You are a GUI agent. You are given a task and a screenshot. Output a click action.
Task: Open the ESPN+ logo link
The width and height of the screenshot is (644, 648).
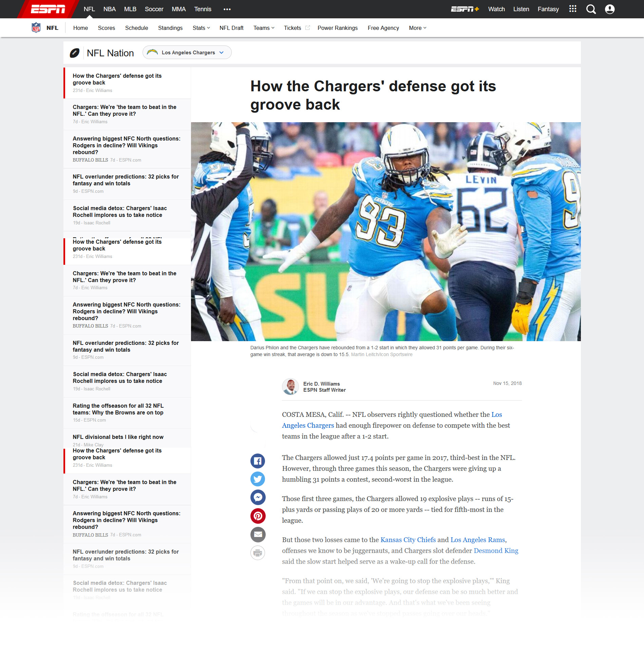click(465, 9)
